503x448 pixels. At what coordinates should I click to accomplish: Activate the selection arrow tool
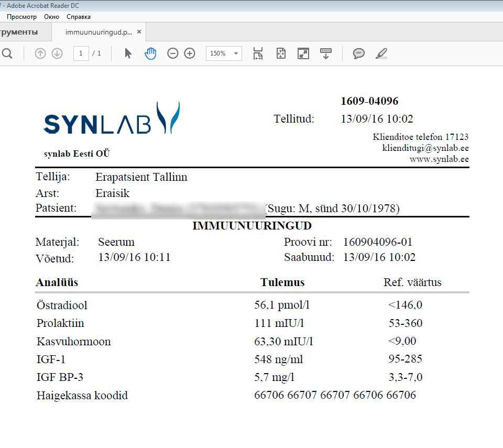pos(128,53)
